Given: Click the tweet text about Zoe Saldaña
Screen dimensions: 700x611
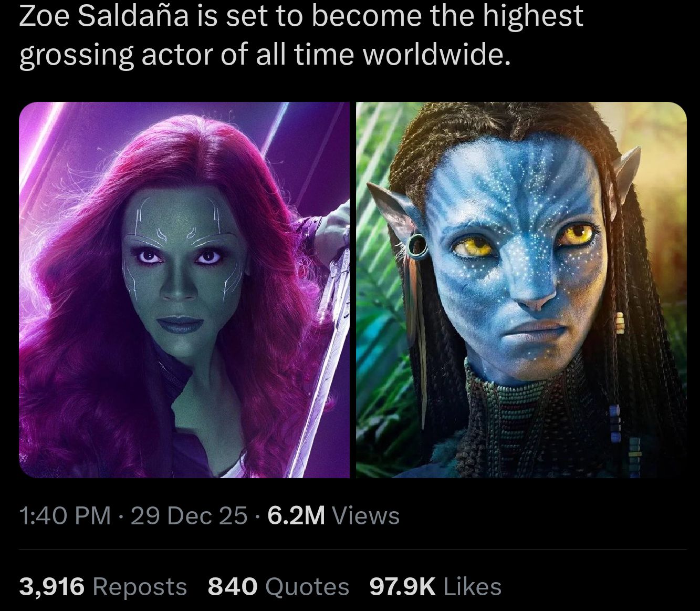Looking at the screenshot, I should pos(301,35).
